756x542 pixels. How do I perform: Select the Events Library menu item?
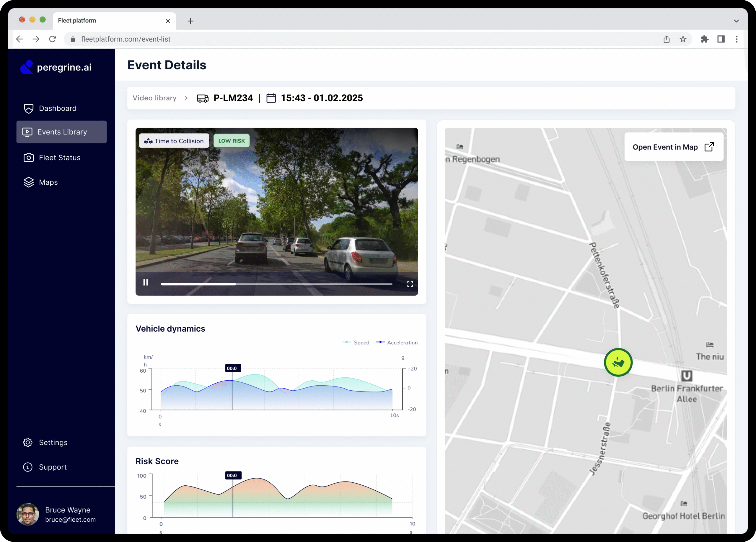click(x=62, y=132)
